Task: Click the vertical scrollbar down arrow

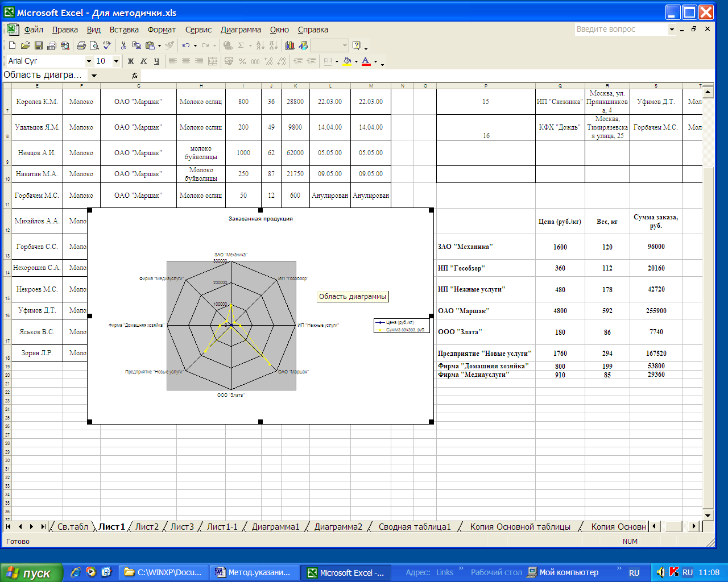Action: (x=708, y=516)
